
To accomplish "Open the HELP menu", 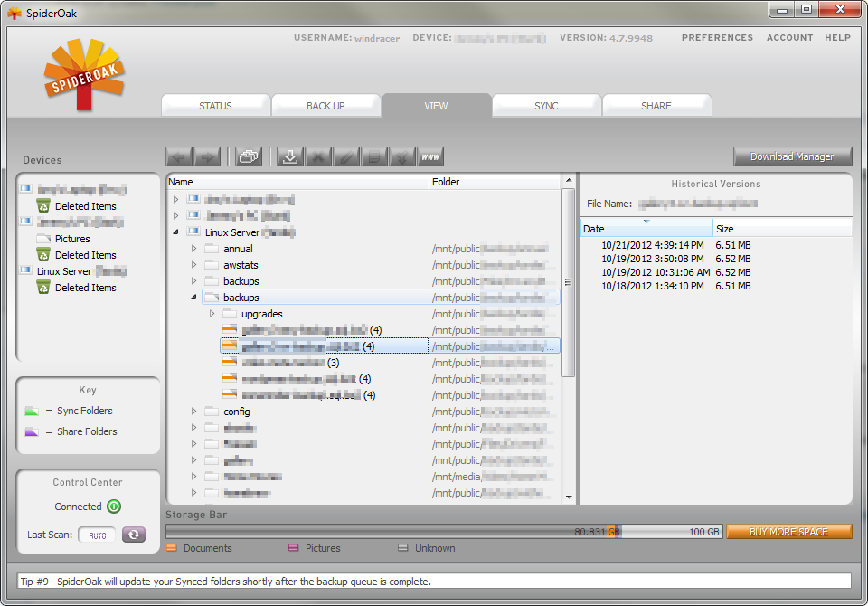I will (x=837, y=38).
